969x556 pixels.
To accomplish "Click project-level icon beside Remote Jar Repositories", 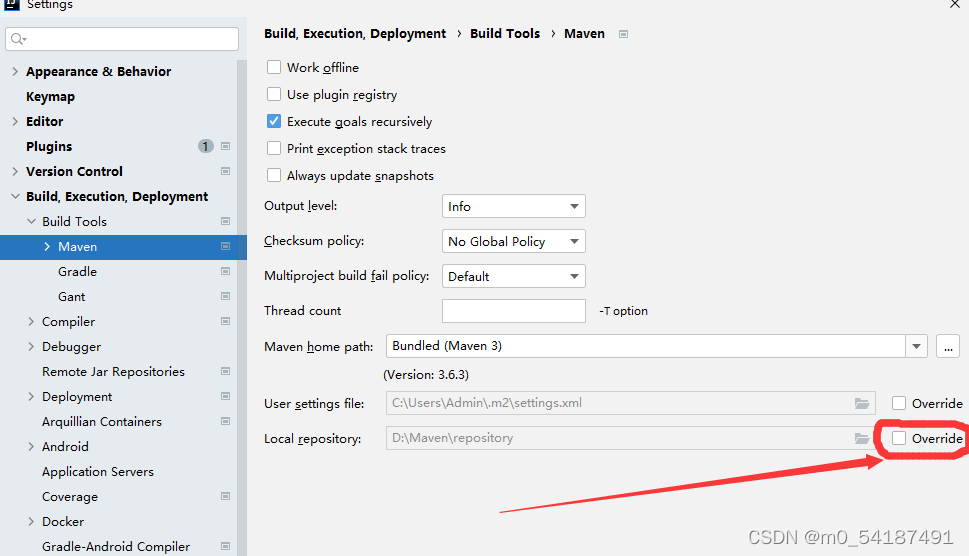I will [226, 371].
